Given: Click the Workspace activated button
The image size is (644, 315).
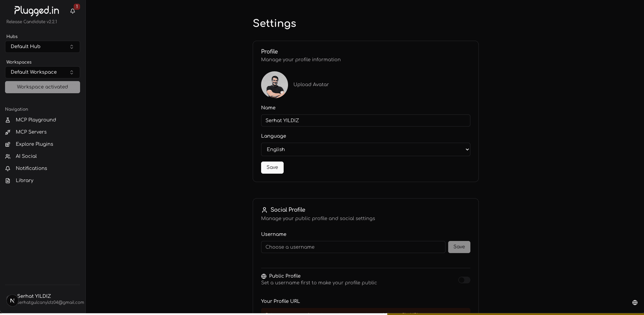Looking at the screenshot, I should pos(42,87).
